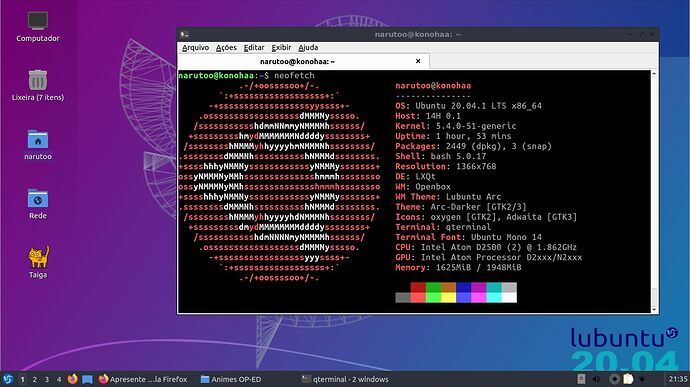690x387 pixels.
Task: Click the round gray tray icon
Action: point(614,379)
